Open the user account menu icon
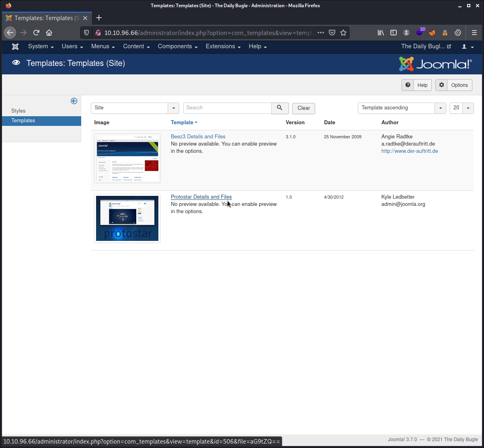 [468, 47]
